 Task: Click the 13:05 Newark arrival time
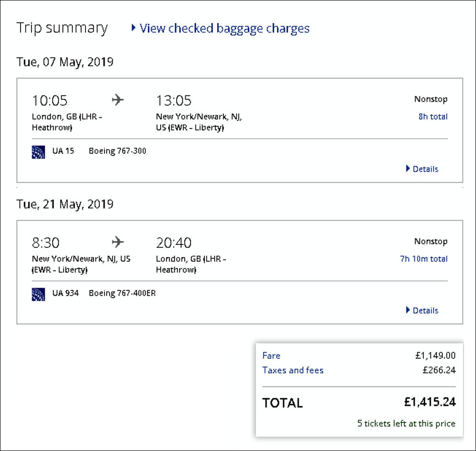174,101
